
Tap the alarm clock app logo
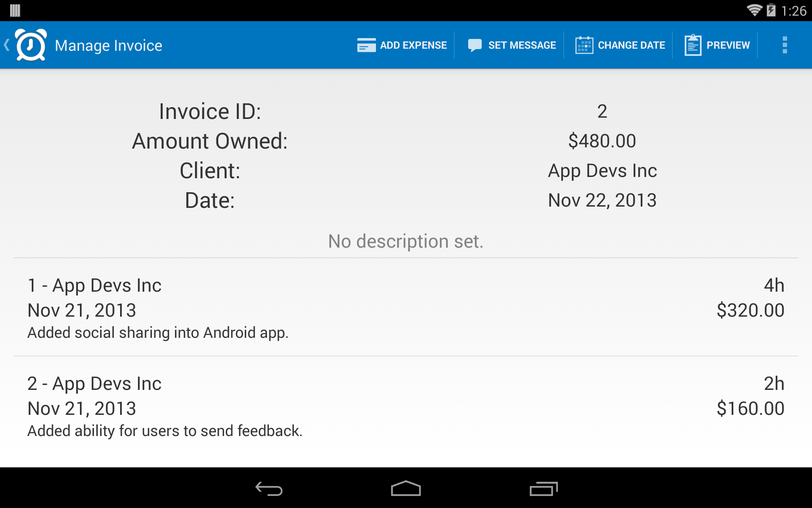pos(30,44)
